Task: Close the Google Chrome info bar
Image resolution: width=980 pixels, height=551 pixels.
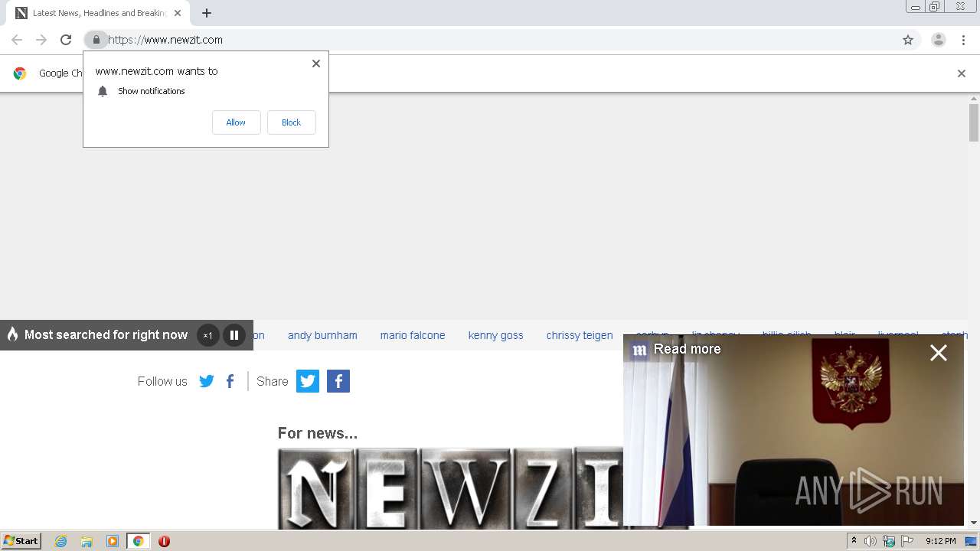Action: [962, 73]
